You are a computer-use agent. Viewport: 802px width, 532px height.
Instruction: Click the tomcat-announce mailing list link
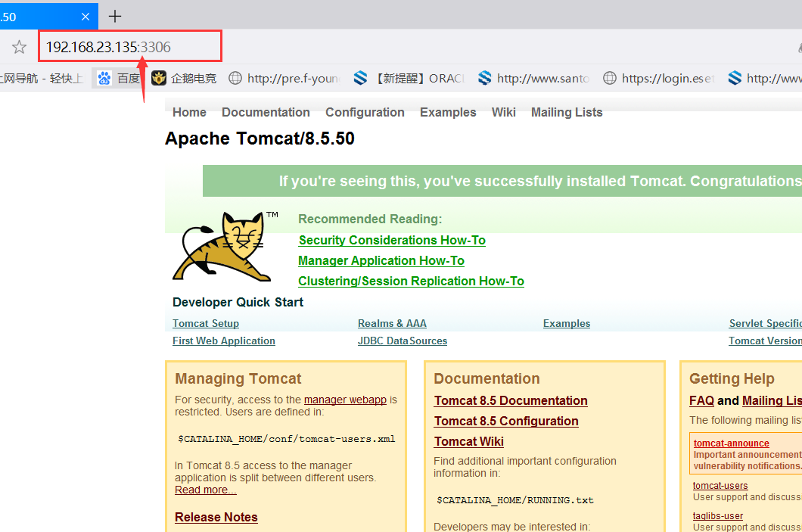coord(731,443)
